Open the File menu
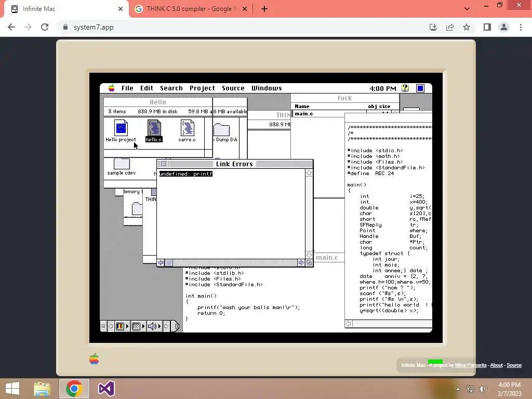 (x=127, y=88)
